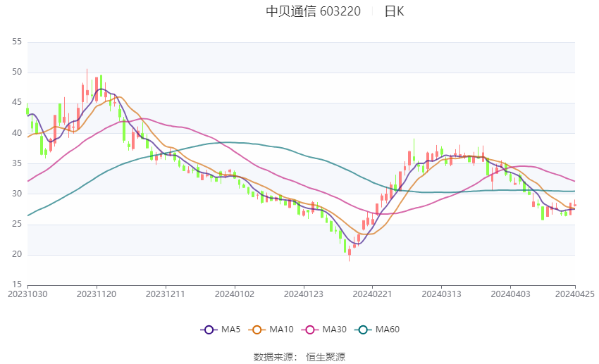Hide the MA30 line via its label
The height and width of the screenshot is (364, 599).
(x=334, y=330)
